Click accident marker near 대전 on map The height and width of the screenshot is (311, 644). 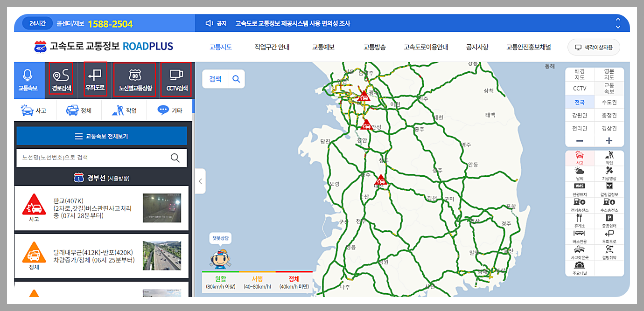coord(381,180)
